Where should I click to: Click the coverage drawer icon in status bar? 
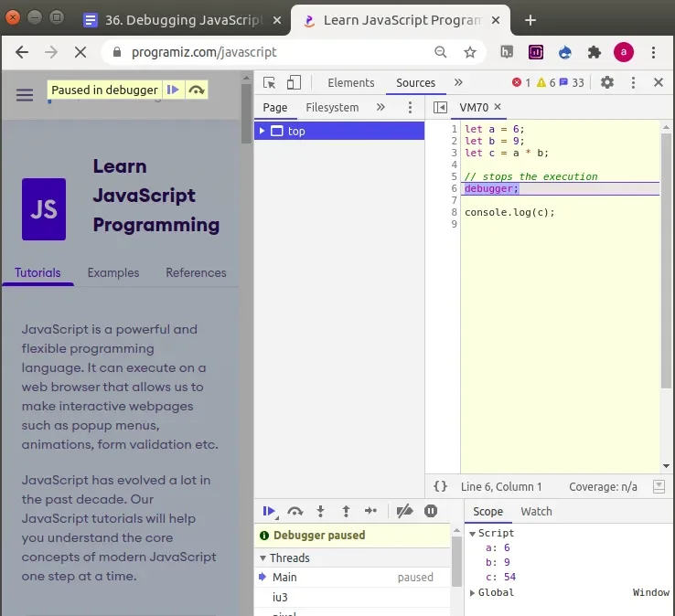coord(659,486)
